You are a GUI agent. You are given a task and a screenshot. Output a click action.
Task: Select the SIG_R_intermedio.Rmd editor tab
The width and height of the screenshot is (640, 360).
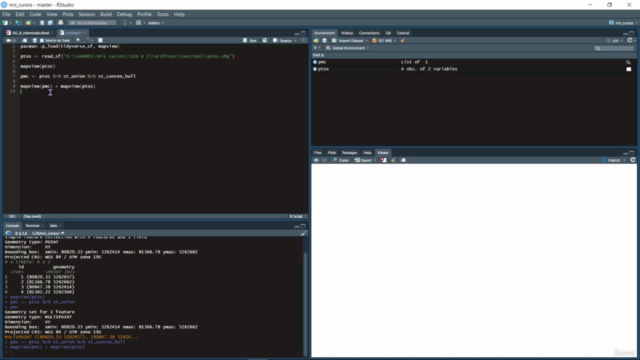pyautogui.click(x=30, y=33)
